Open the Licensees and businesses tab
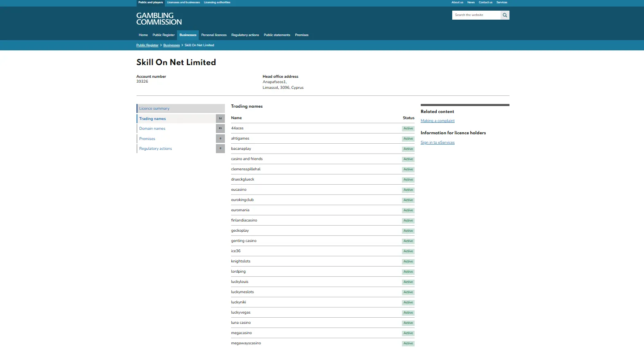 click(183, 2)
